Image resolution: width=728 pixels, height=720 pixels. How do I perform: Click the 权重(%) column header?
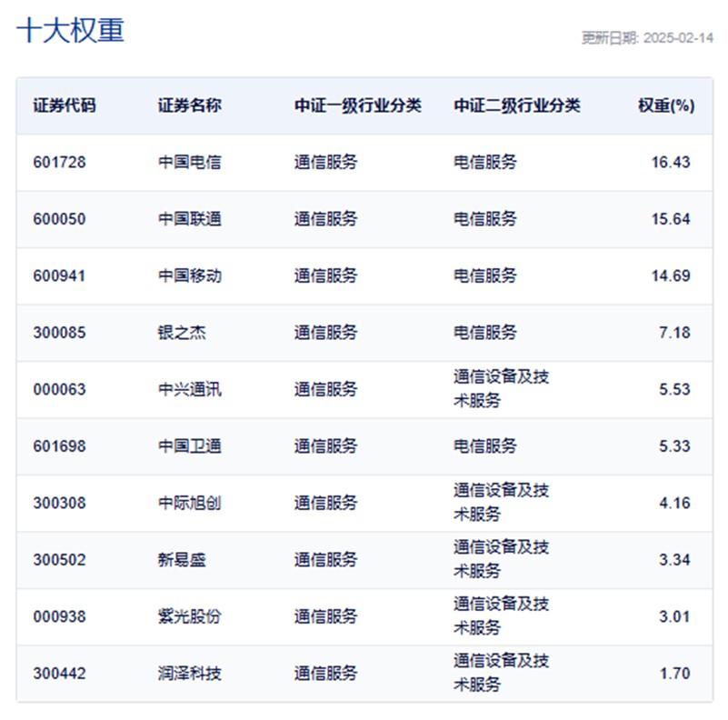click(666, 105)
